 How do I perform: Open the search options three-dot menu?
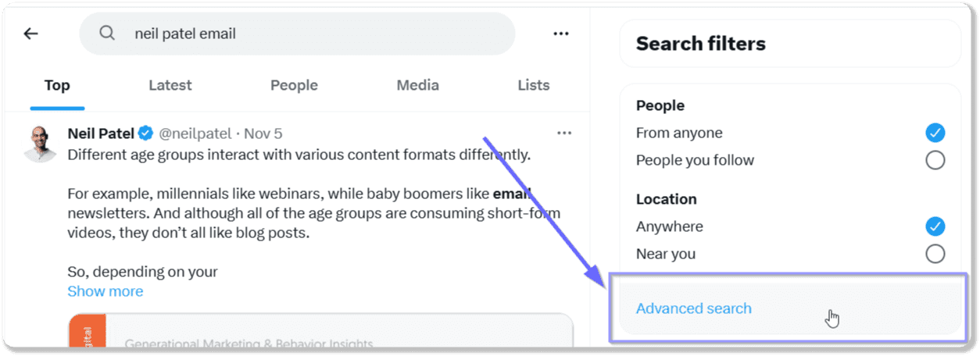[560, 34]
